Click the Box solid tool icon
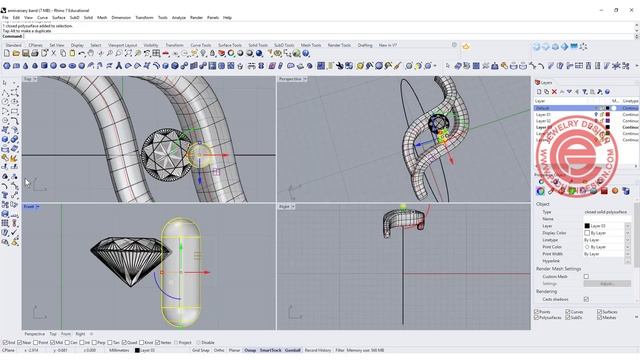 click(x=44, y=66)
